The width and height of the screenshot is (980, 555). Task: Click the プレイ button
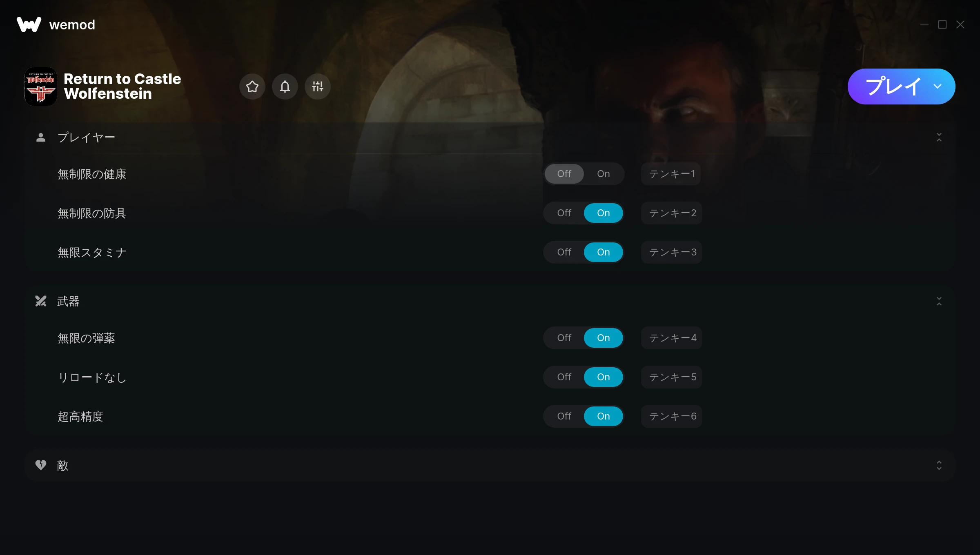(893, 87)
